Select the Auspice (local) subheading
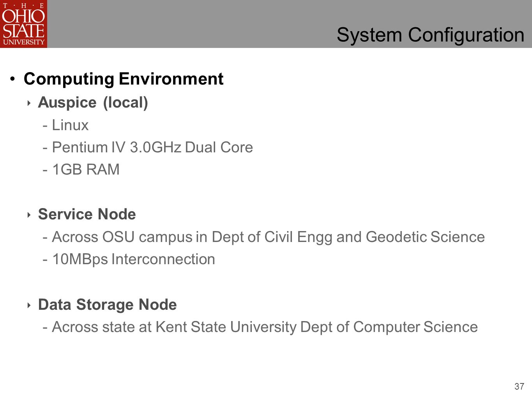Viewport: 532px width, 399px height. 93,103
